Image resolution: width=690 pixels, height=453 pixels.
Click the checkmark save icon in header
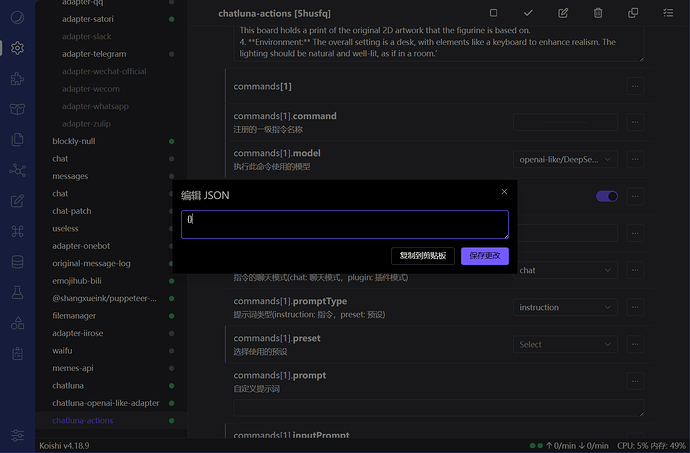point(528,13)
